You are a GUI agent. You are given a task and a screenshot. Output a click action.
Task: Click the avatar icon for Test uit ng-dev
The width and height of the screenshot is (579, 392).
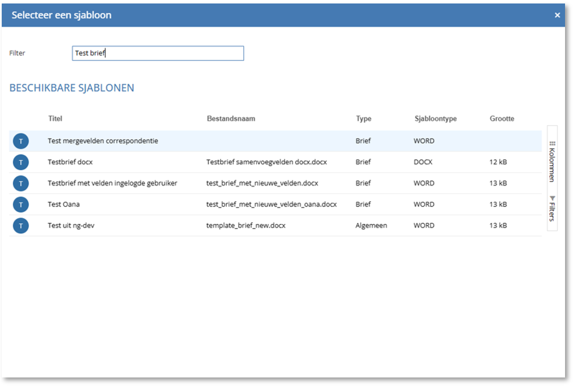[x=20, y=226]
